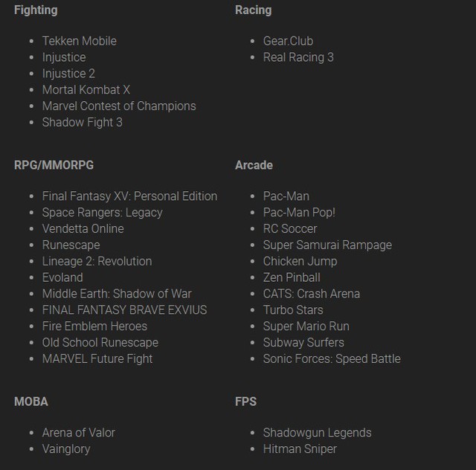This screenshot has height=470, width=476.
Task: Select Vendetta Online in RPG list
Action: [83, 228]
